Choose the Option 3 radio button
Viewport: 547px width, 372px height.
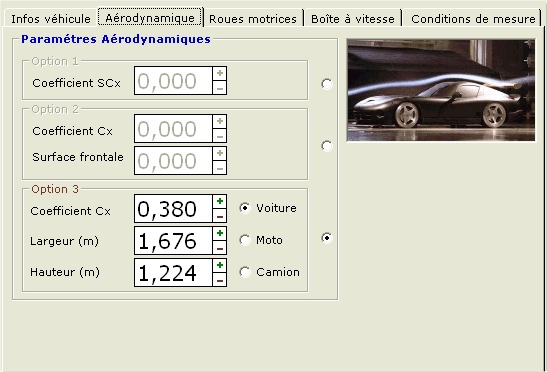pos(327,238)
